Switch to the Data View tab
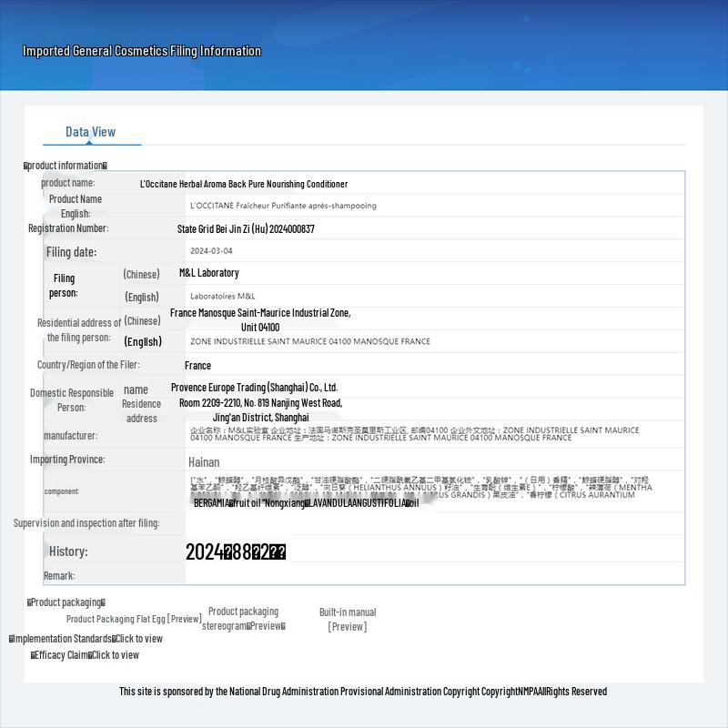Image resolution: width=728 pixels, height=728 pixels. pyautogui.click(x=91, y=132)
